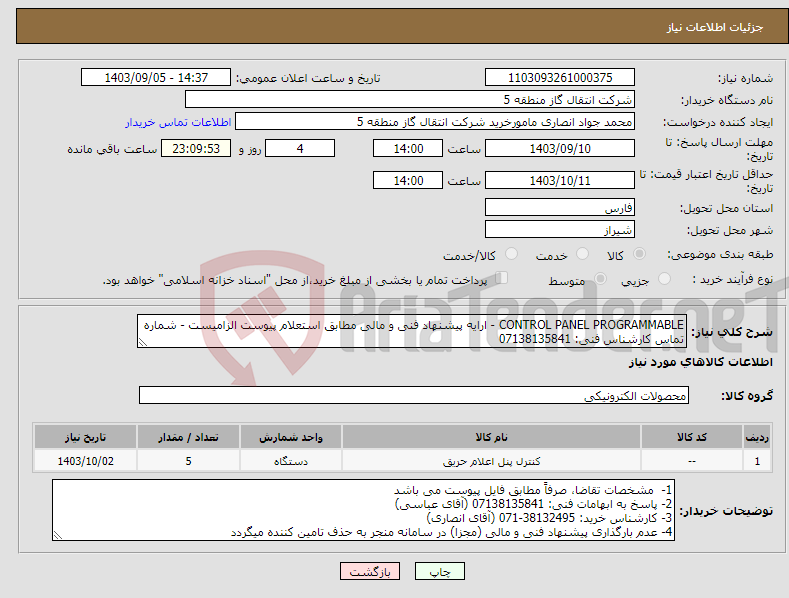
Task: Click quantity cell showing 5
Action: click(188, 461)
